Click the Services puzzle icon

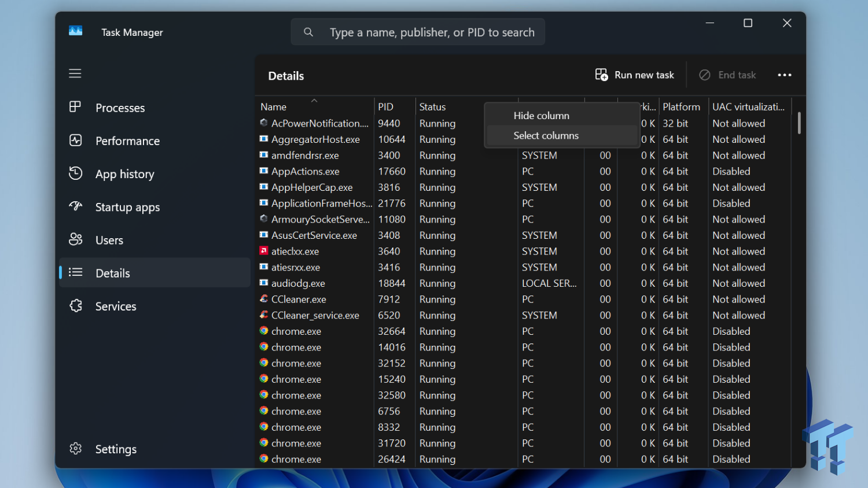(75, 306)
